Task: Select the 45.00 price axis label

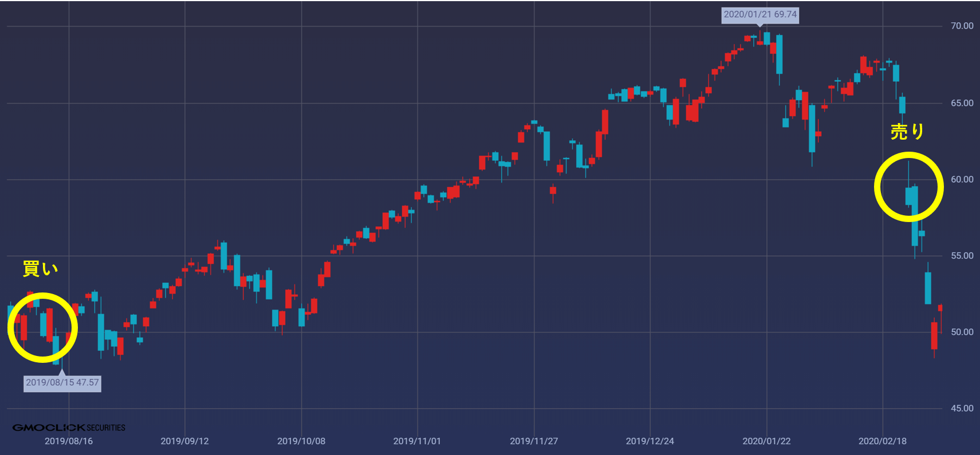Action: tap(962, 408)
